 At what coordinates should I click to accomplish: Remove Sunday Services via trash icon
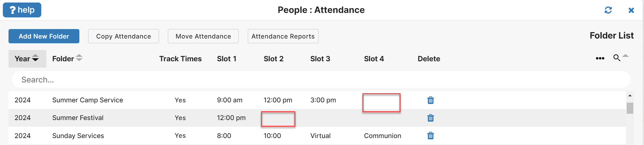(x=430, y=136)
